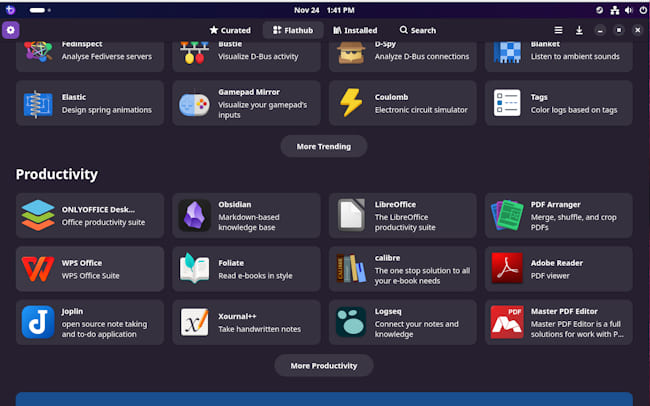Open the hamburger menu in header
The width and height of the screenshot is (650, 406).
(558, 30)
